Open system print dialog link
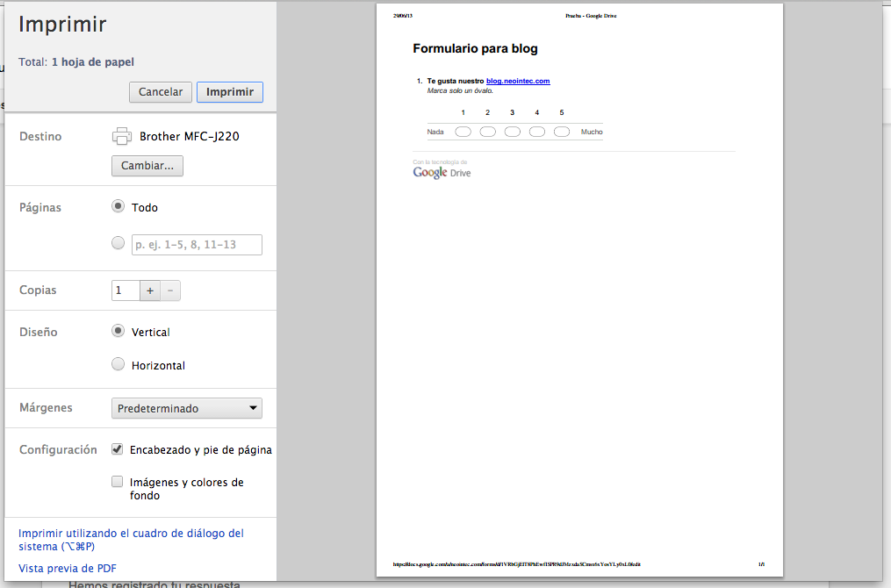Viewport: 891px width, 588px height. coord(132,540)
